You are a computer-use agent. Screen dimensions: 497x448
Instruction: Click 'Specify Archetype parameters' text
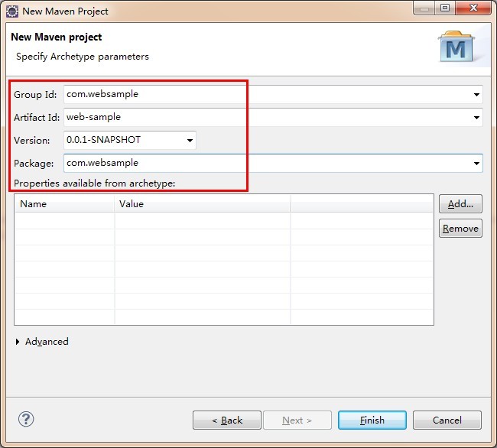(x=83, y=57)
